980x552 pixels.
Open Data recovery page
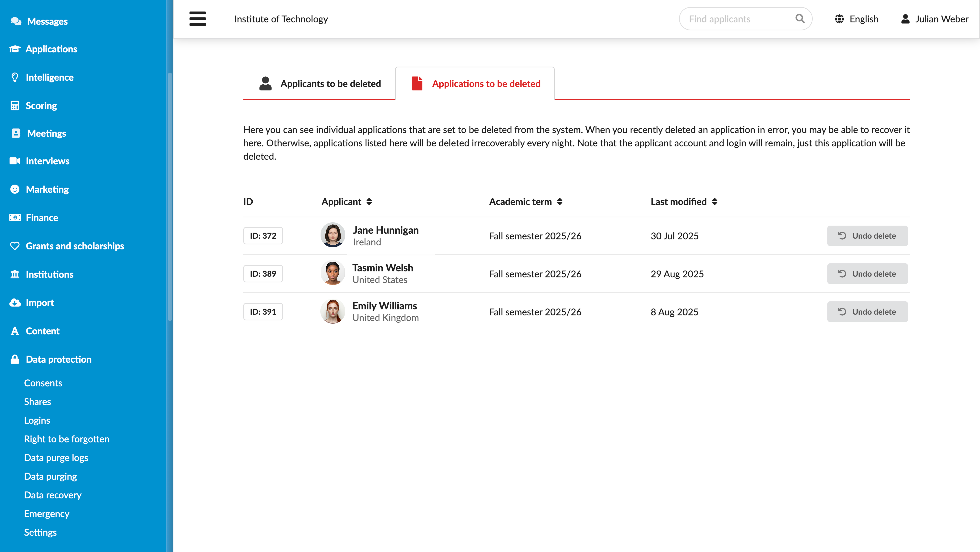(53, 495)
